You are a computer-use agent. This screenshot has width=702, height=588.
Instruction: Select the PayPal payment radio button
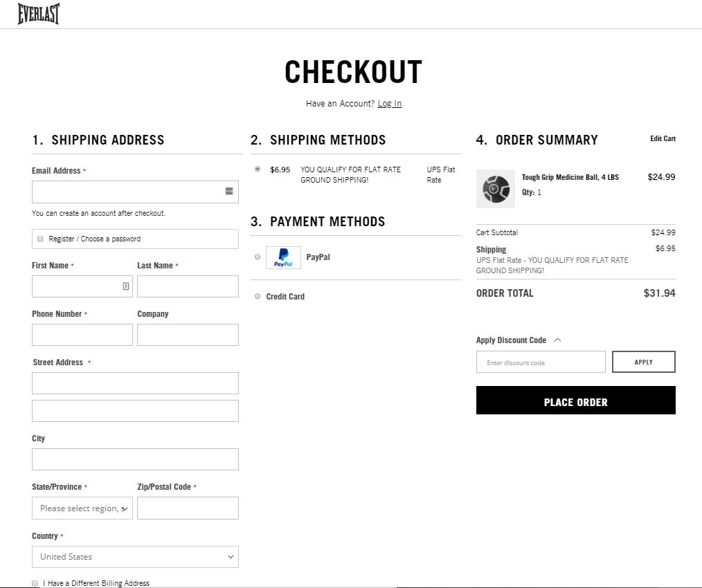(x=258, y=257)
